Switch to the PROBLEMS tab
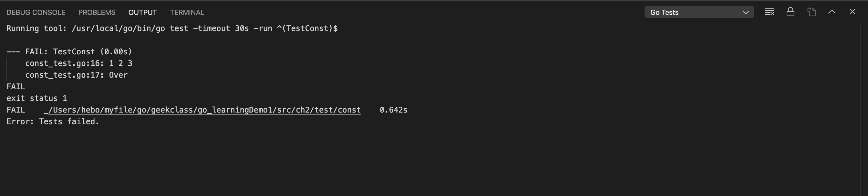The width and height of the screenshot is (868, 196). point(97,13)
